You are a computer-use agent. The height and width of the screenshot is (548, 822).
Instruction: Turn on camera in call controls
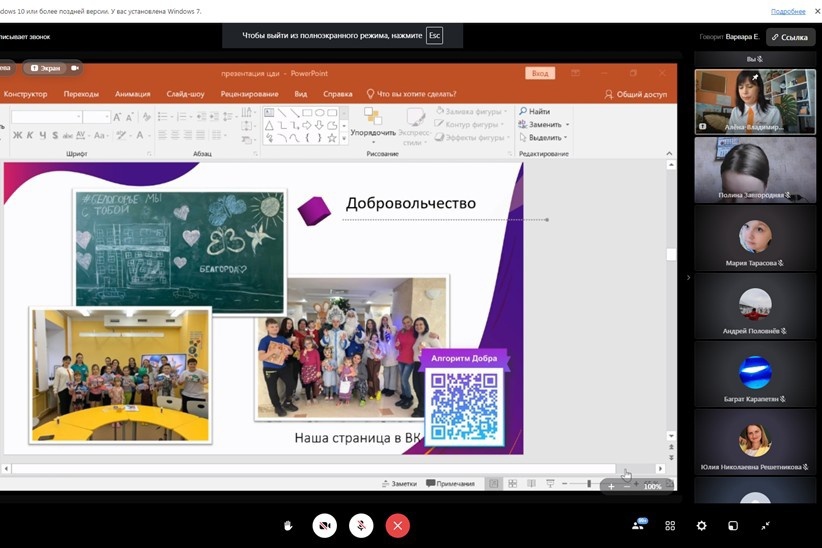coord(325,525)
